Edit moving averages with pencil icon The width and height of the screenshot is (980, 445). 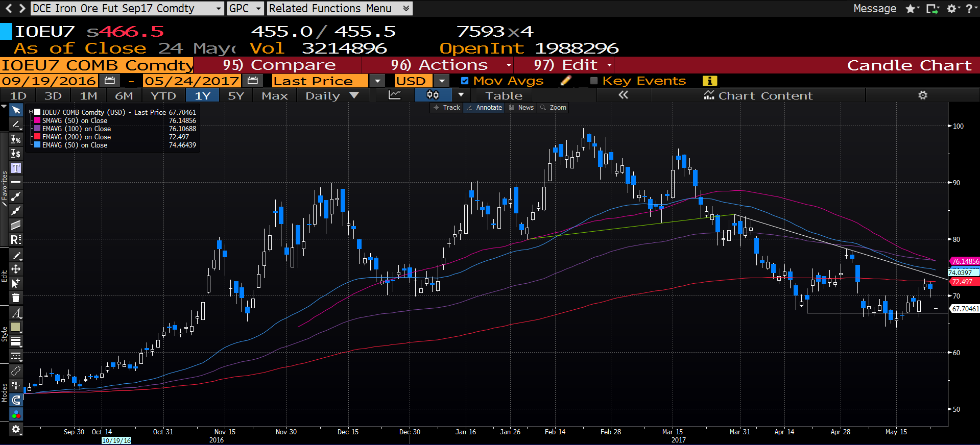click(x=566, y=81)
